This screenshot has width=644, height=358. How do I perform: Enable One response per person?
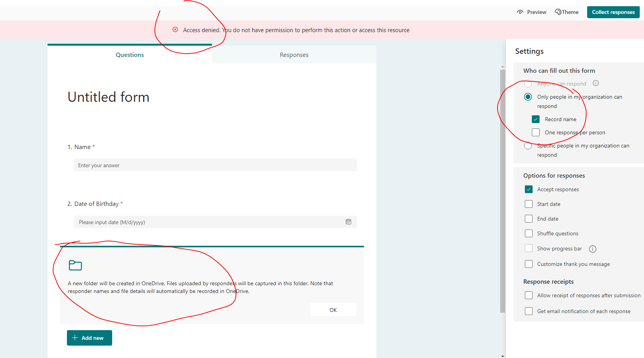[536, 132]
